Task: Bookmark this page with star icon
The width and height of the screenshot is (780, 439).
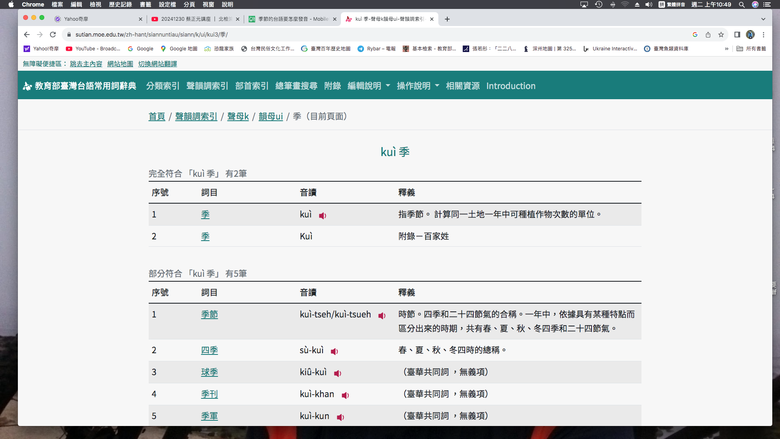Action: (721, 34)
